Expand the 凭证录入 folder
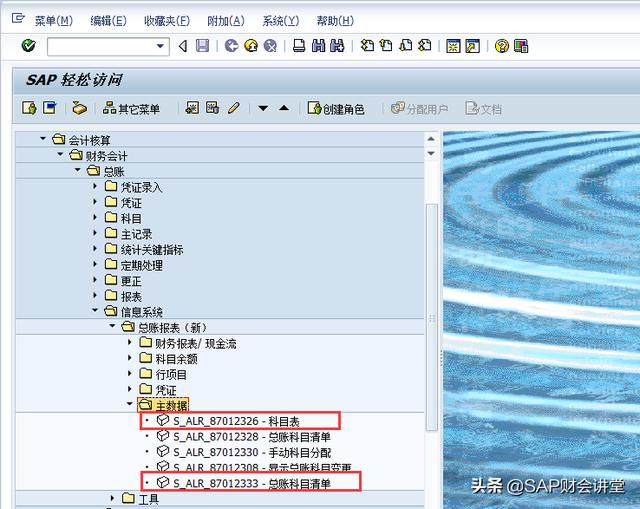Viewport: 640px width, 509px height. pos(95,186)
